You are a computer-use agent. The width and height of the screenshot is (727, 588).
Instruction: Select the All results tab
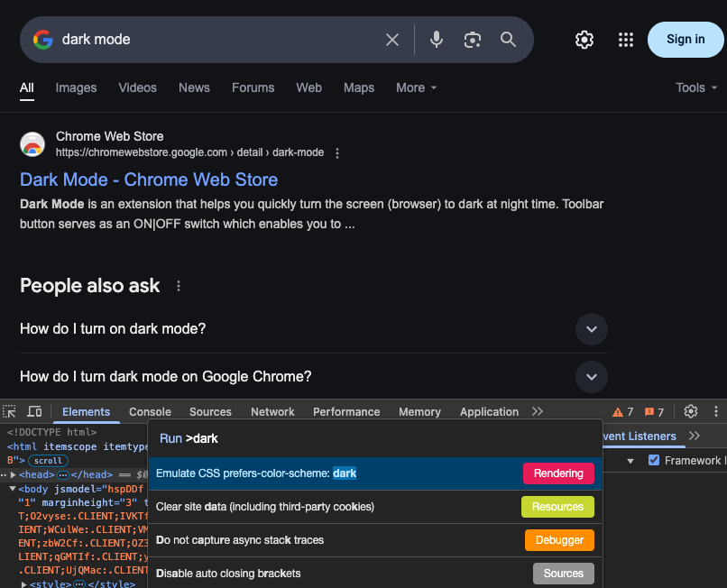coord(27,87)
